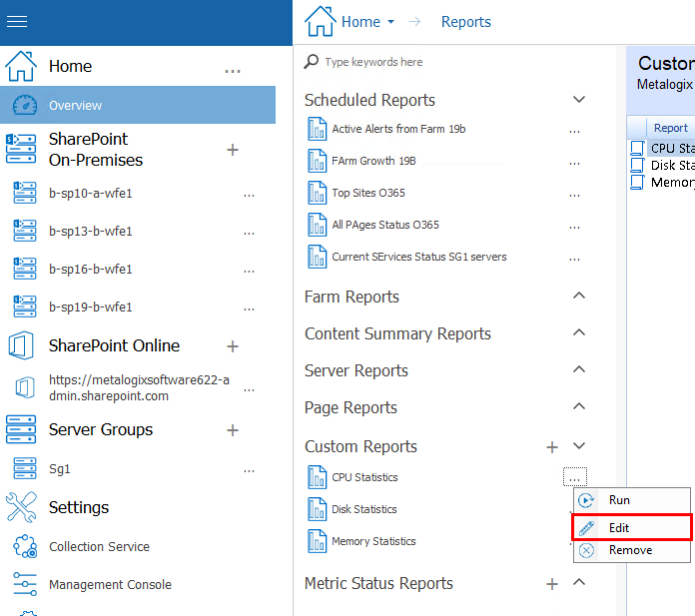695x616 pixels.
Task: Select the Memory Statistics row checkbox
Action: coord(638,182)
